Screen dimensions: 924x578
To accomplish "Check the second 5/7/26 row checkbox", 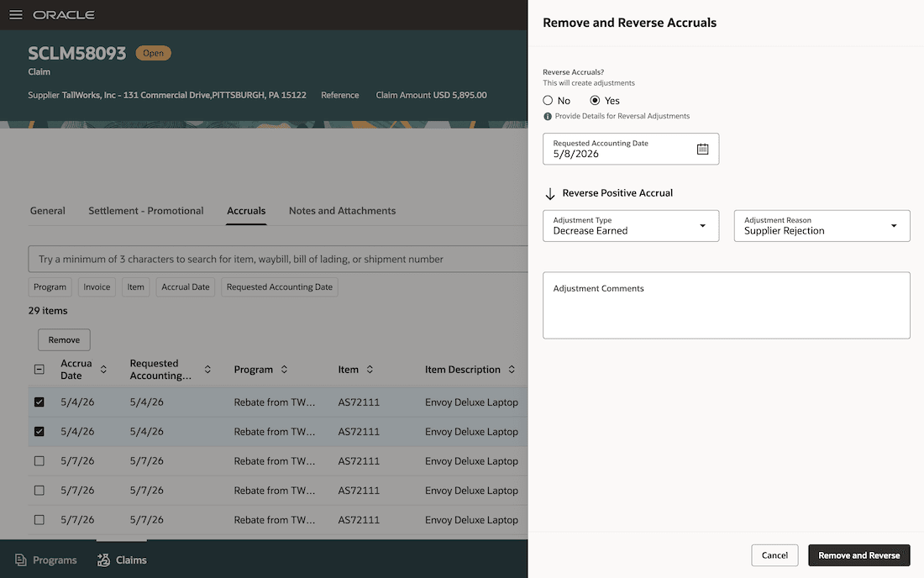I will click(x=39, y=491).
